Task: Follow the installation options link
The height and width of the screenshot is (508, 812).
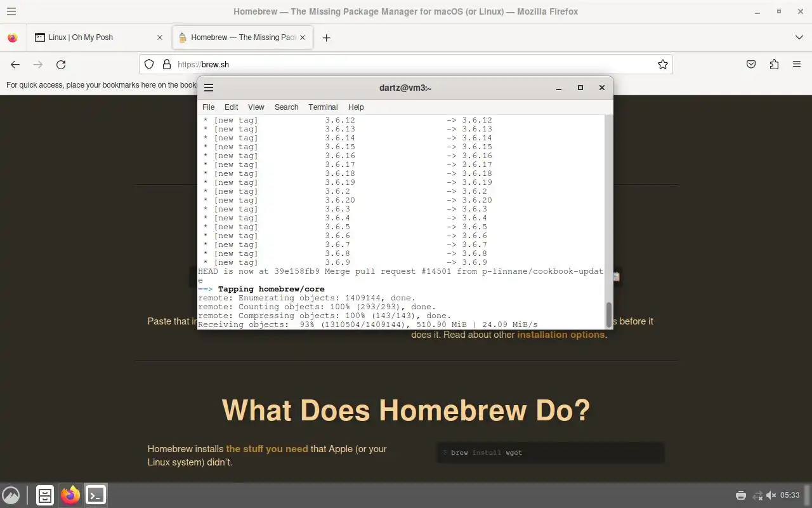Action: tap(561, 335)
